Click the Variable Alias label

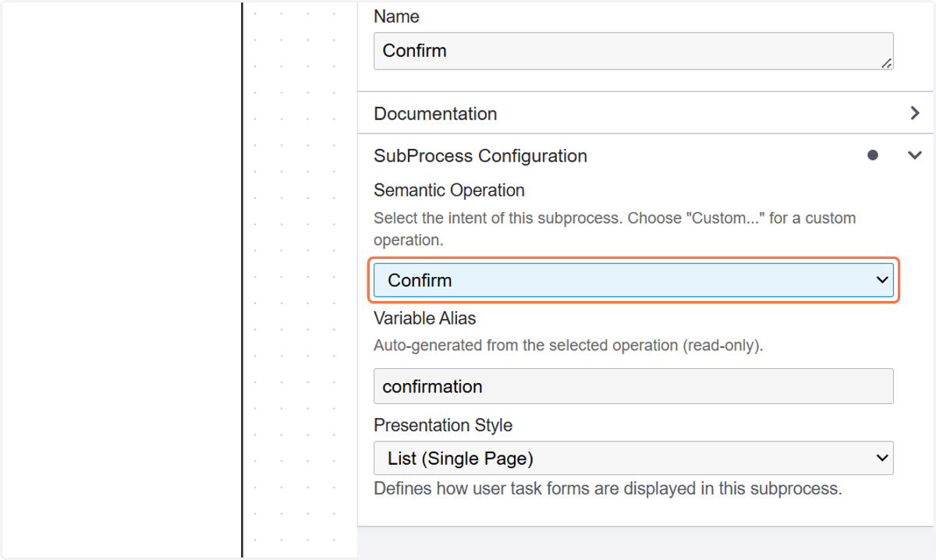(425, 318)
